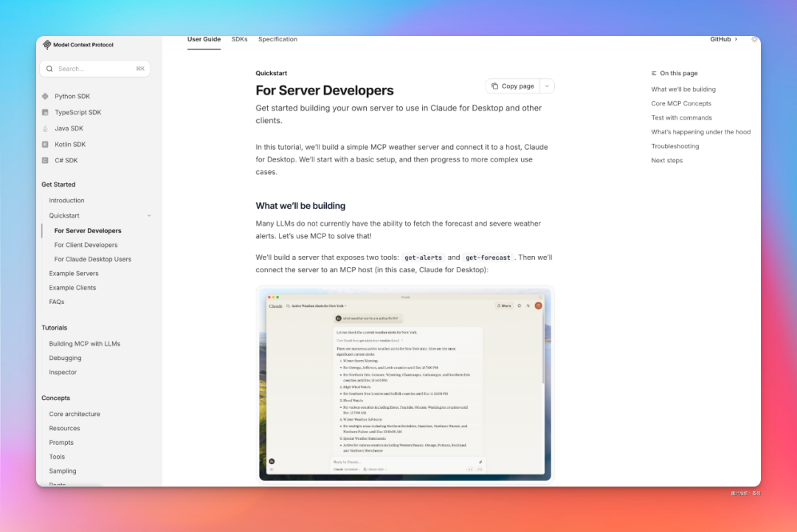Switch to the Specification tab

[277, 39]
